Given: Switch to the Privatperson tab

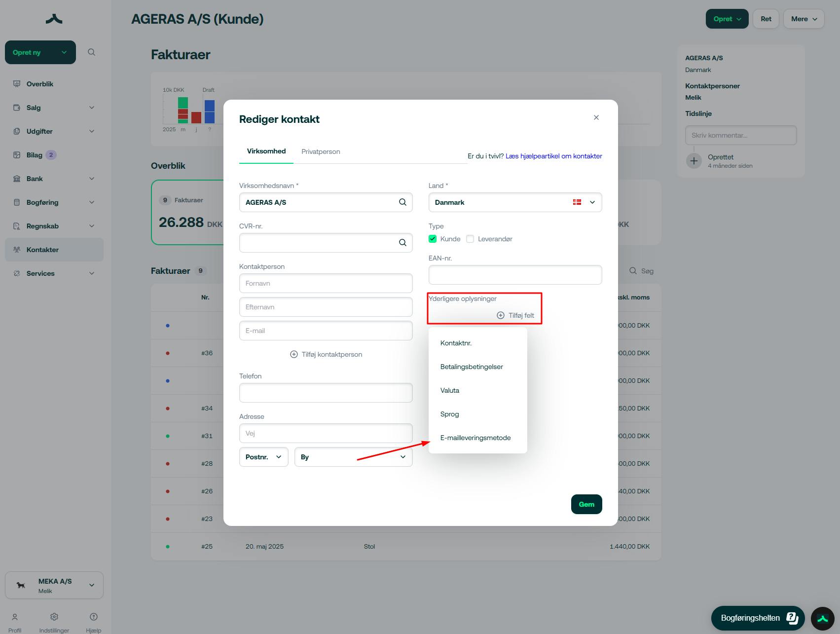Looking at the screenshot, I should coord(321,151).
